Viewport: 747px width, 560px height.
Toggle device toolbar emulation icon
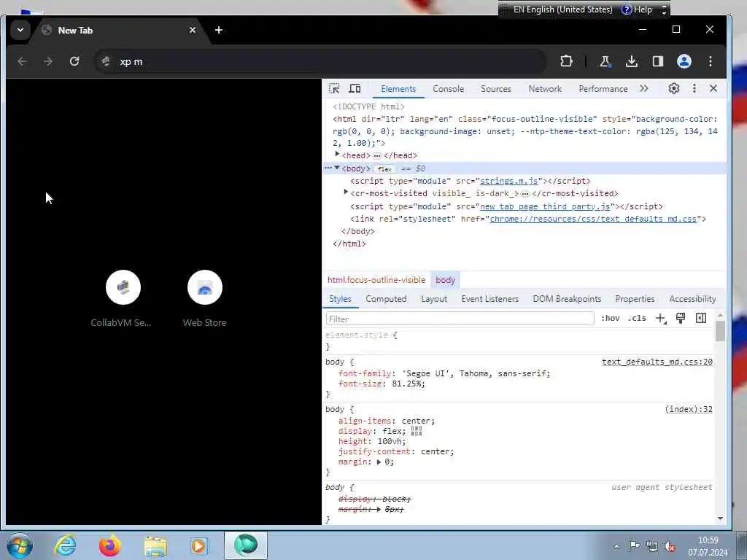click(x=355, y=88)
